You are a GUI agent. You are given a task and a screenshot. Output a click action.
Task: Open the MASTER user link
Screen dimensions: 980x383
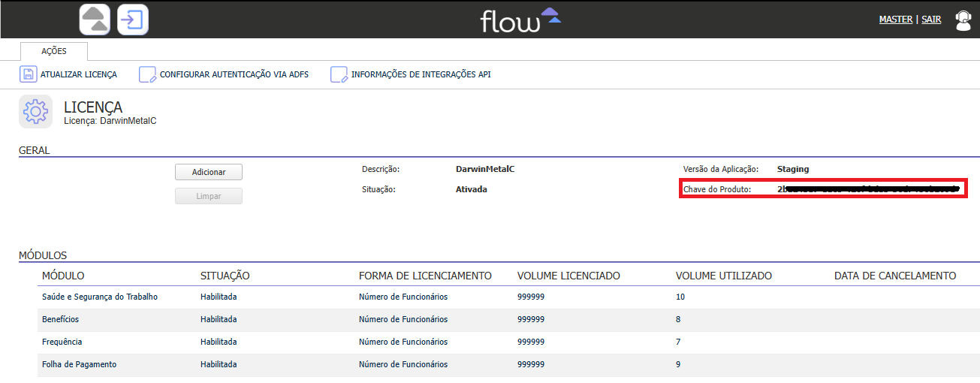click(895, 20)
